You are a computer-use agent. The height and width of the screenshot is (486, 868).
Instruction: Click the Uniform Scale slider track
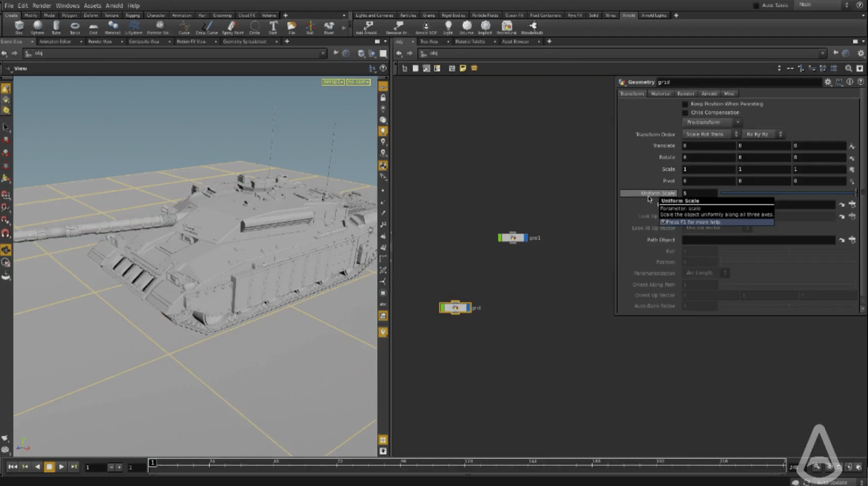787,193
